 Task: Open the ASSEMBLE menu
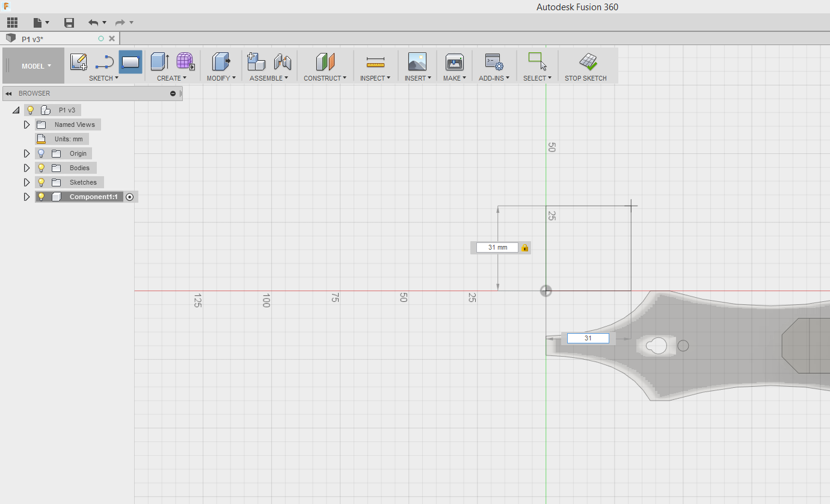click(269, 78)
